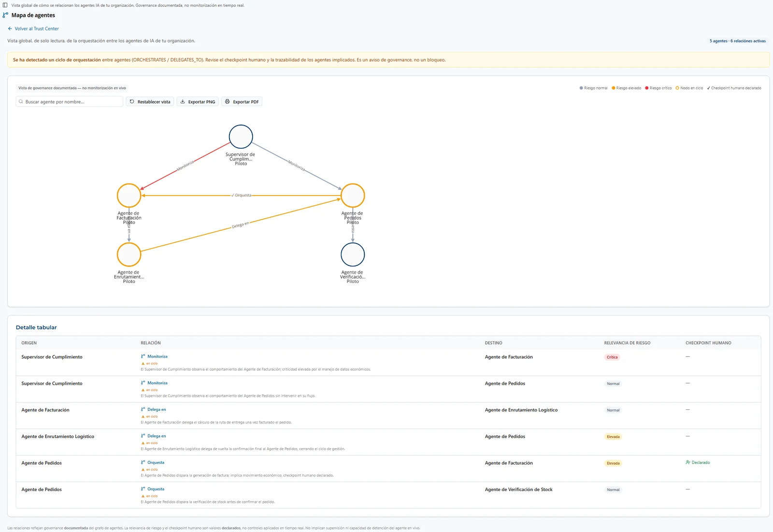Click the Agente de Verificación de Stock destination cell
The width and height of the screenshot is (773, 532).
(518, 490)
